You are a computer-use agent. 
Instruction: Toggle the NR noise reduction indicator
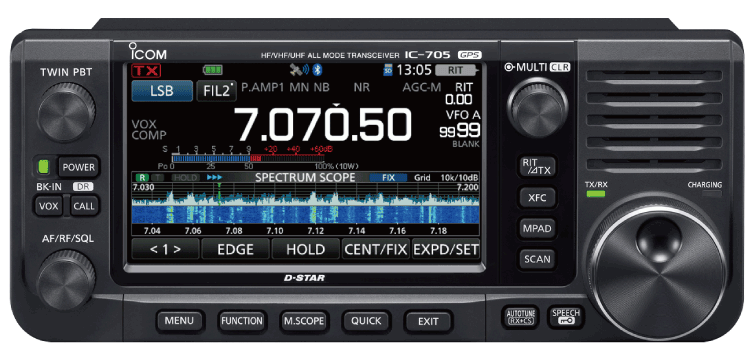[x=361, y=87]
